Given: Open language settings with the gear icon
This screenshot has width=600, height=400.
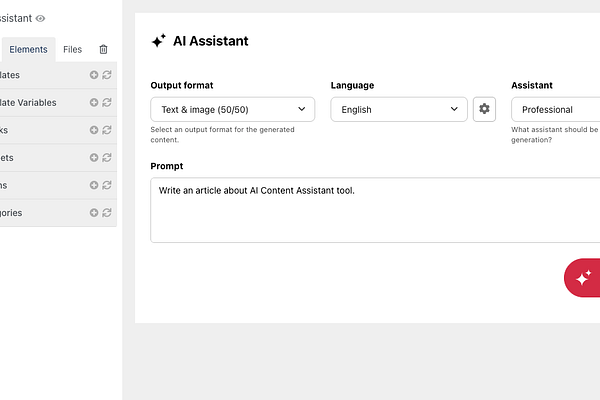Looking at the screenshot, I should point(484,109).
